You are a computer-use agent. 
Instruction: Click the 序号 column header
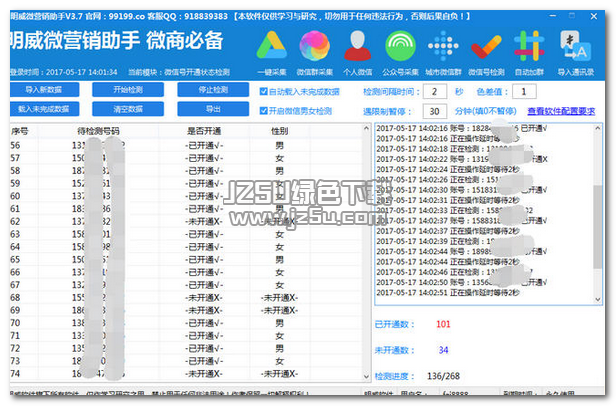[23, 131]
